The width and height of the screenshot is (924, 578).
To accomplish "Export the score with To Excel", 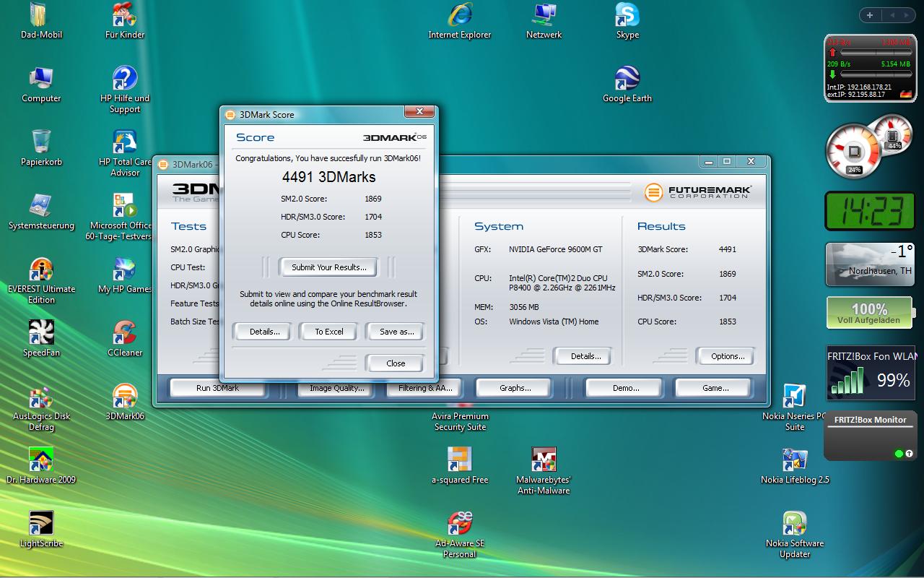I will tap(329, 332).
